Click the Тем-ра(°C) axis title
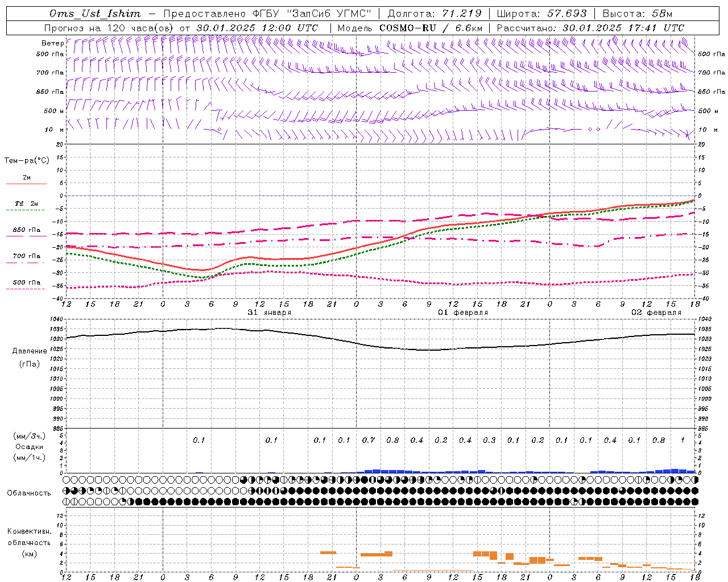This screenshot has height=582, width=728. click(x=27, y=161)
